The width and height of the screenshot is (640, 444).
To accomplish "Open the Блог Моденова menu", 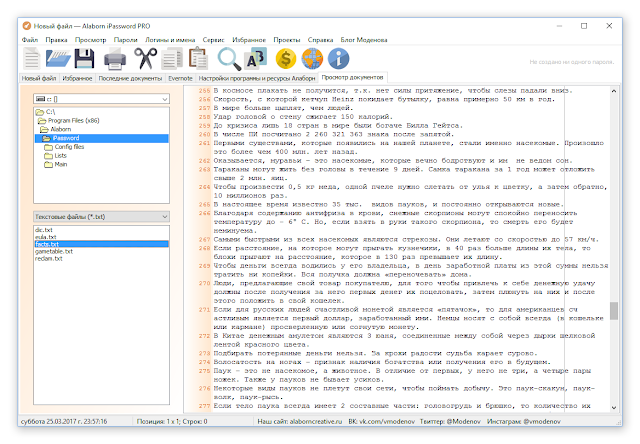I will tap(364, 40).
